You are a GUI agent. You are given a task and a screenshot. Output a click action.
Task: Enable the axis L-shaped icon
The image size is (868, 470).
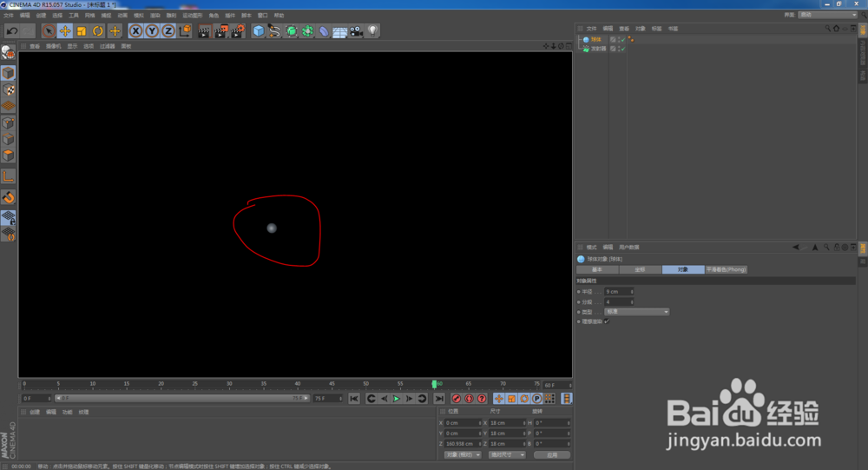point(9,177)
